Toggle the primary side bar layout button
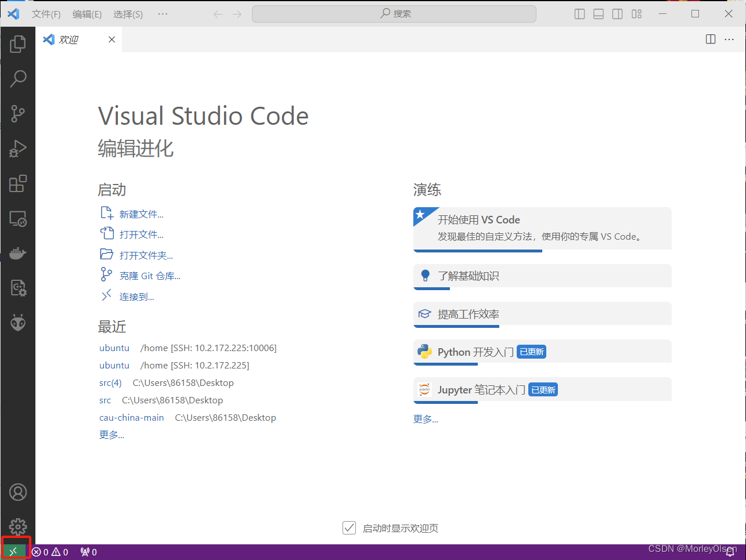 [x=579, y=14]
